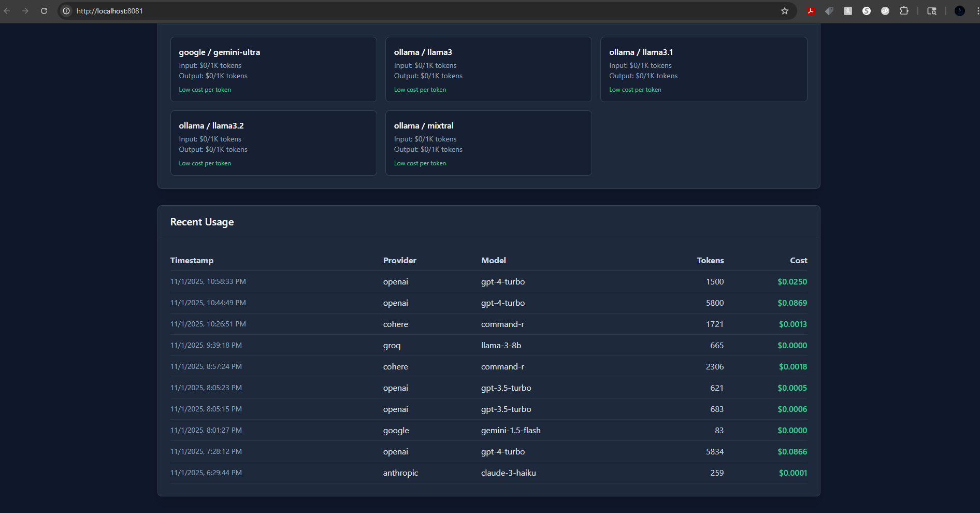The width and height of the screenshot is (980, 513).
Task: Click the Timestamp column header
Action: coord(192,261)
